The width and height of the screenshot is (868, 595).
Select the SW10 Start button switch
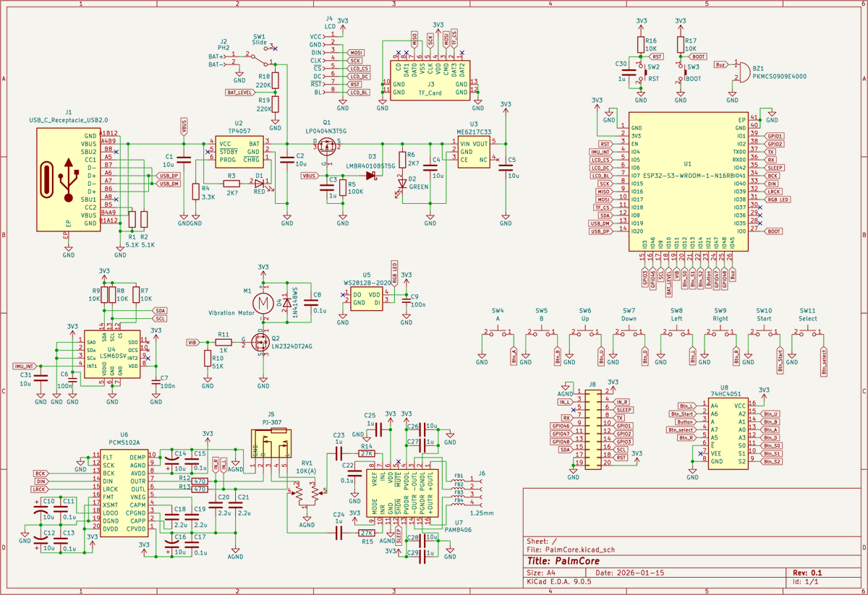pyautogui.click(x=764, y=333)
